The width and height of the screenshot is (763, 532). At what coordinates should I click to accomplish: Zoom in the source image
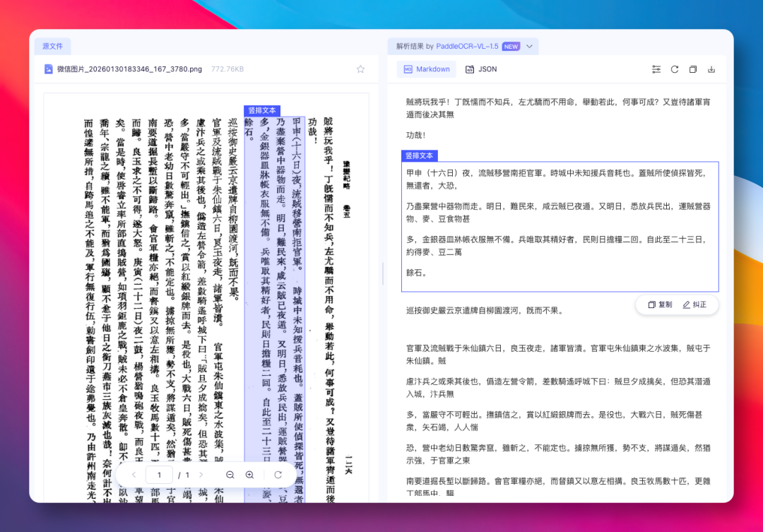pyautogui.click(x=249, y=475)
